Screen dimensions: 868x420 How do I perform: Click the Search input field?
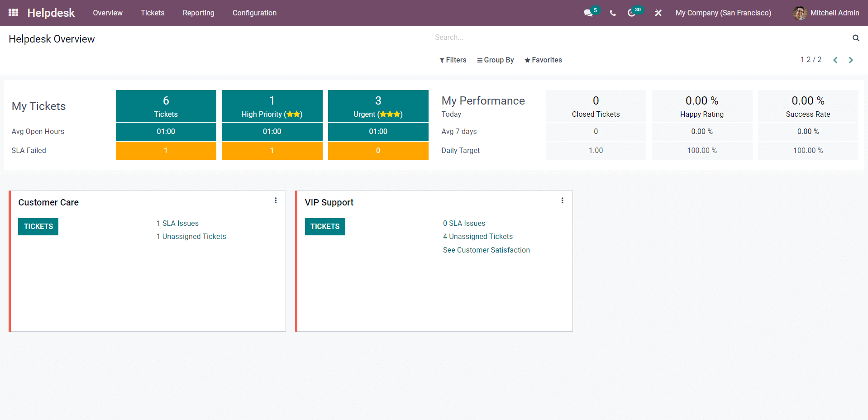[642, 38]
